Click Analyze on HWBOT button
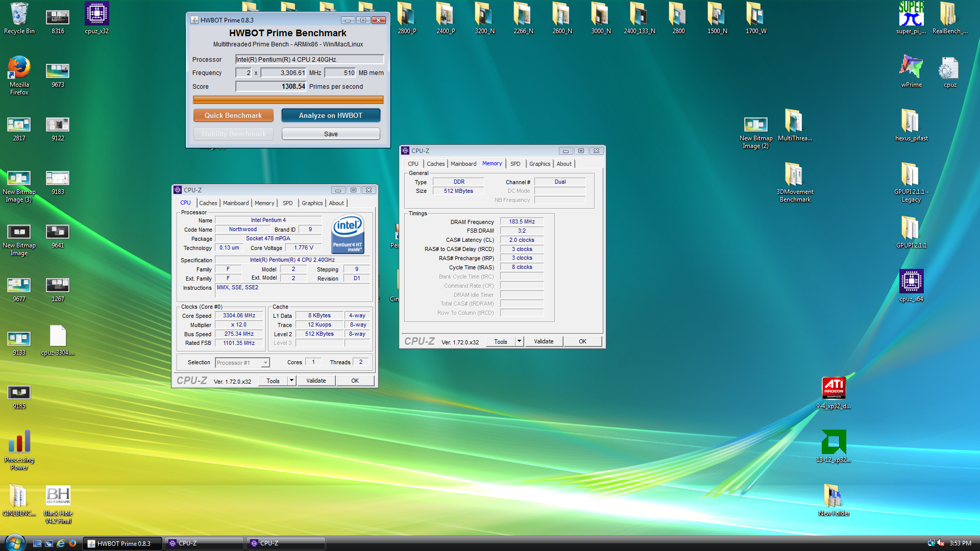980x551 pixels. click(x=331, y=115)
